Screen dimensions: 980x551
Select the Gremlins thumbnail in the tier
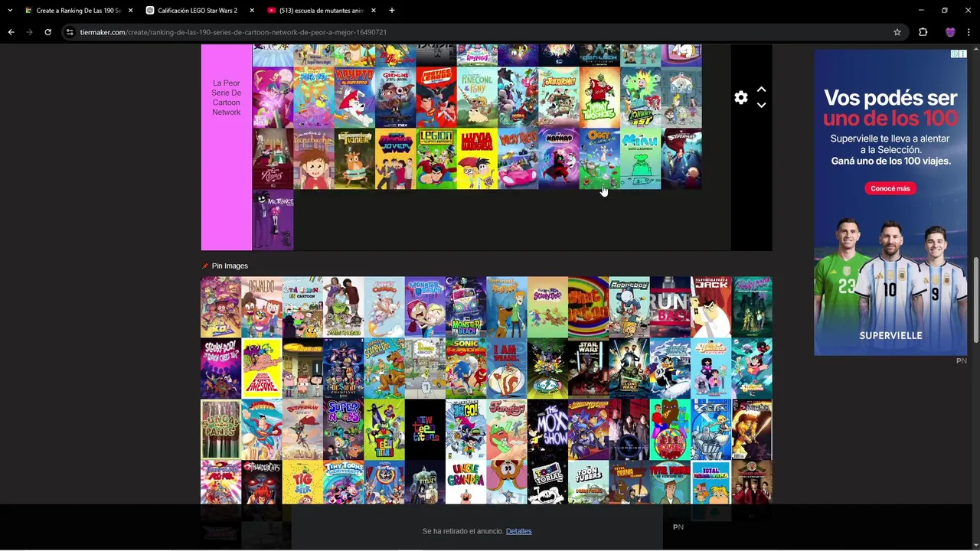(x=395, y=98)
